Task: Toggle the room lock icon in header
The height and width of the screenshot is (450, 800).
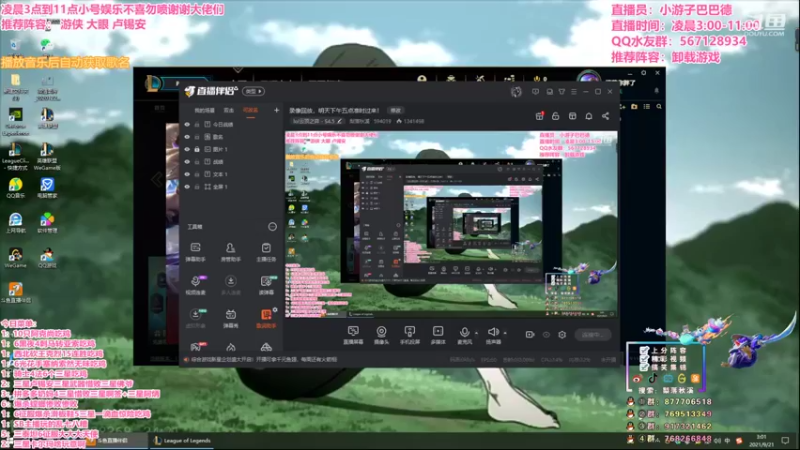Action: (556, 116)
